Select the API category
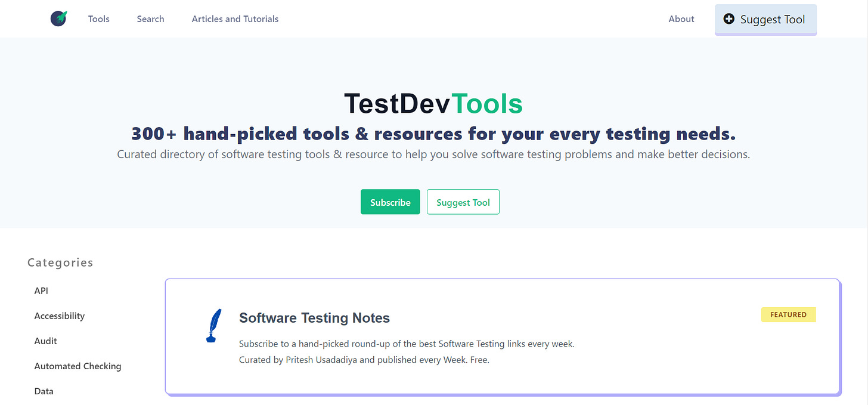The image size is (868, 405). click(41, 291)
